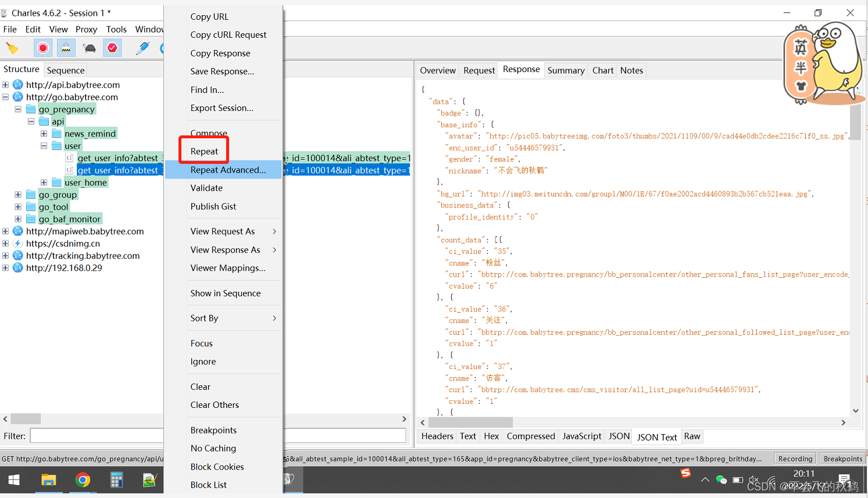
Task: Click the globe icon for tracking.babytree.com
Action: point(18,256)
